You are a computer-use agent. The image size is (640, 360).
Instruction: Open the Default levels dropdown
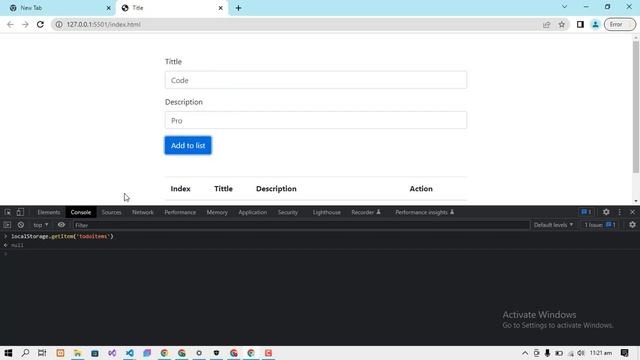click(553, 225)
